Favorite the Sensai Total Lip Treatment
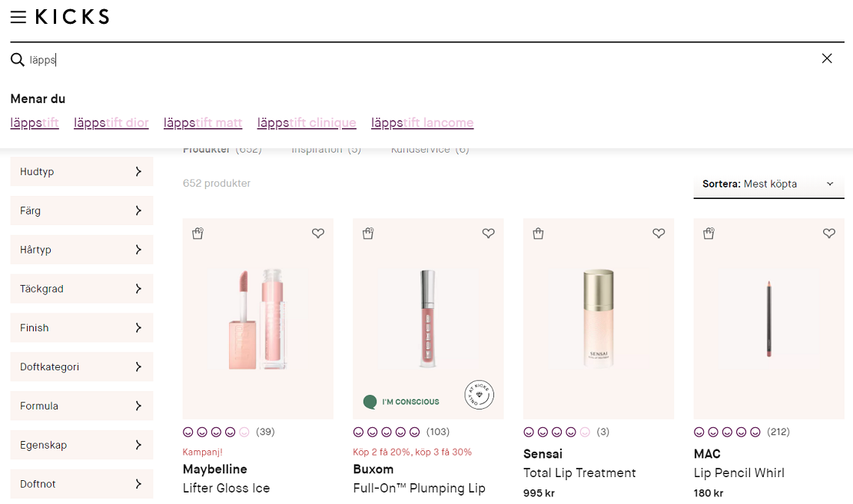Viewport: 853px width, 504px height. coord(659,234)
